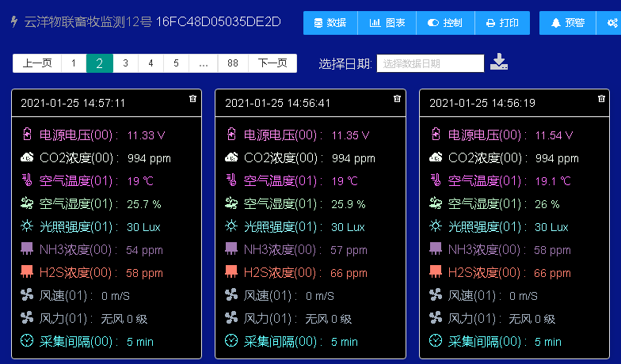Delete the 14:57:11 record with trash icon
The image size is (621, 364).
pos(192,99)
